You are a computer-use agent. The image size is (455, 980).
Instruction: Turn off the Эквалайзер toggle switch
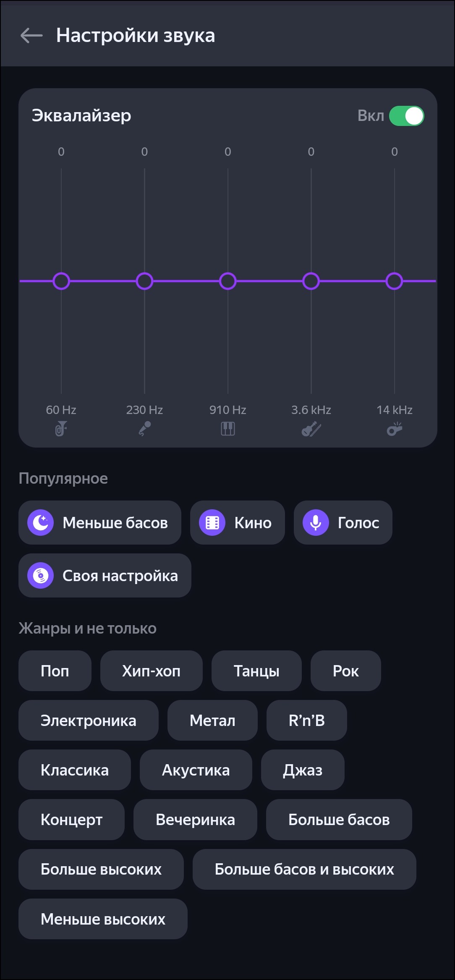406,116
